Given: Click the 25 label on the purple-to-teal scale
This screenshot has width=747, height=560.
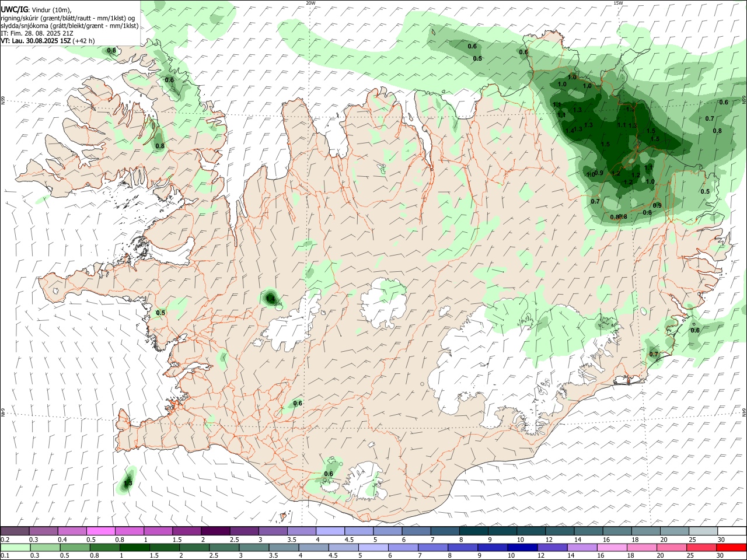Looking at the screenshot, I should [x=692, y=540].
